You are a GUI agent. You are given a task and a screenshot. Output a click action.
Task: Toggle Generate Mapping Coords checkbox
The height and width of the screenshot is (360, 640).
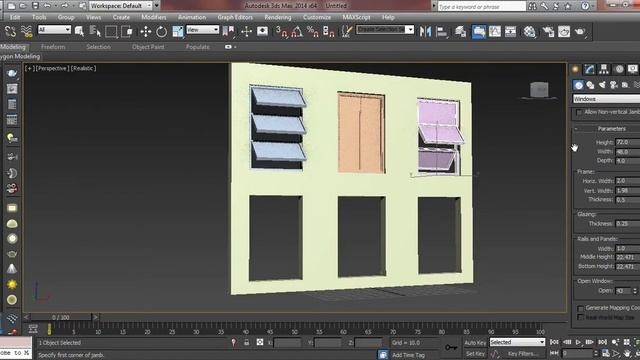pyautogui.click(x=580, y=308)
